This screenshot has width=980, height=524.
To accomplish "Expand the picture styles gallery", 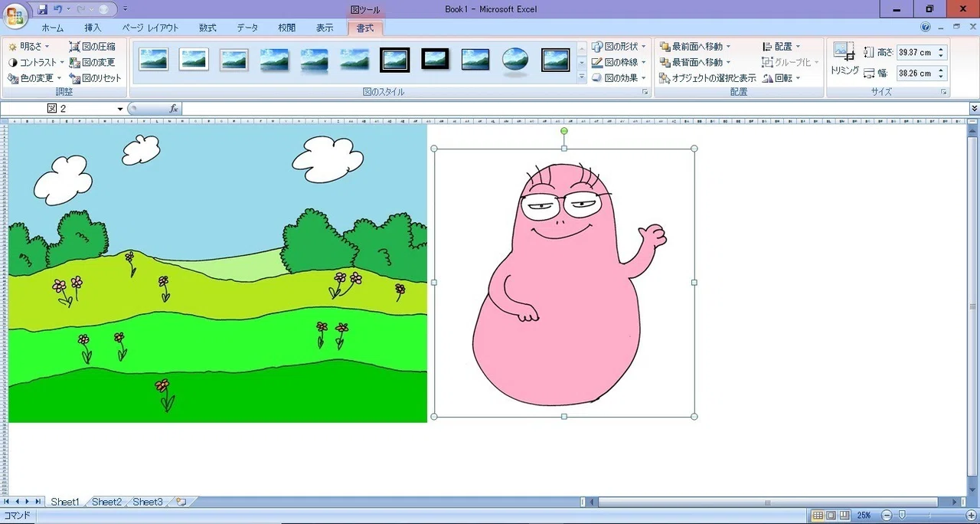I will click(582, 77).
